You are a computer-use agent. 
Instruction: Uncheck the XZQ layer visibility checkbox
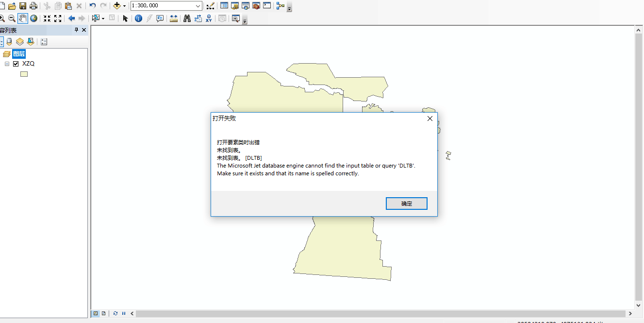[x=16, y=64]
